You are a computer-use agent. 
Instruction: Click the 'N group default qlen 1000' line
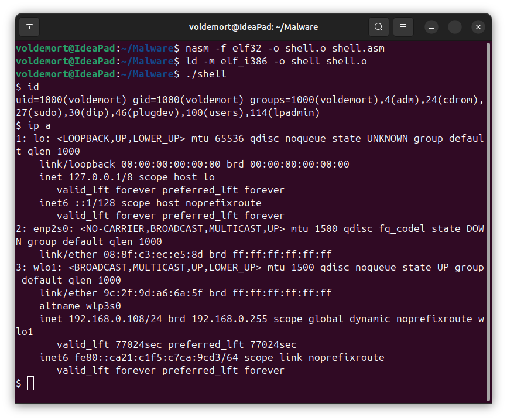(x=89, y=242)
